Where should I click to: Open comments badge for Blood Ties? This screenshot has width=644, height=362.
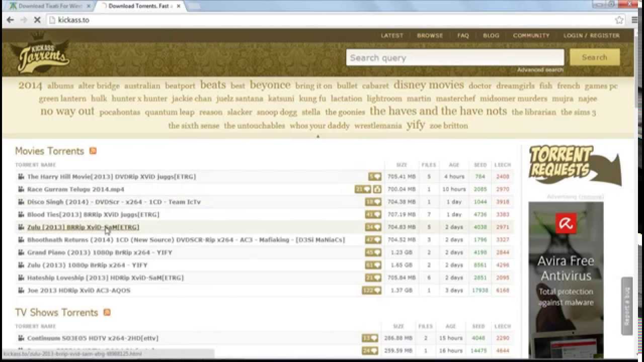[373, 214]
